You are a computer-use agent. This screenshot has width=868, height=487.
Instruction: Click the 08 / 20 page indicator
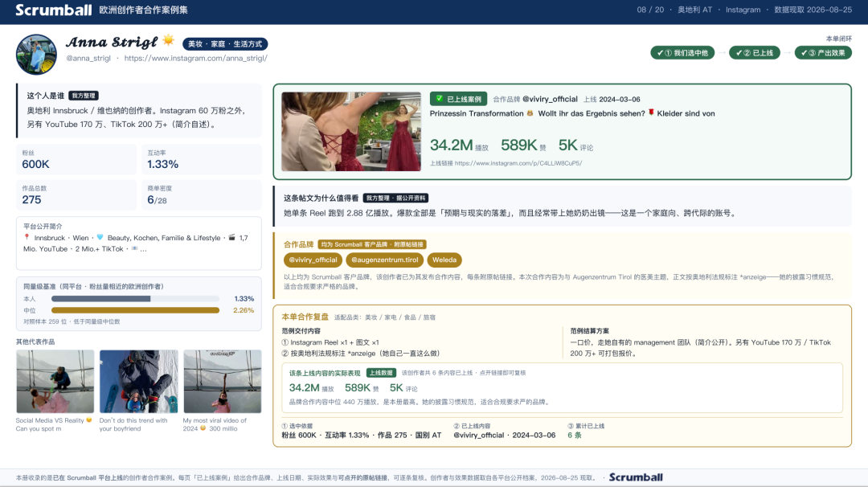pos(650,10)
